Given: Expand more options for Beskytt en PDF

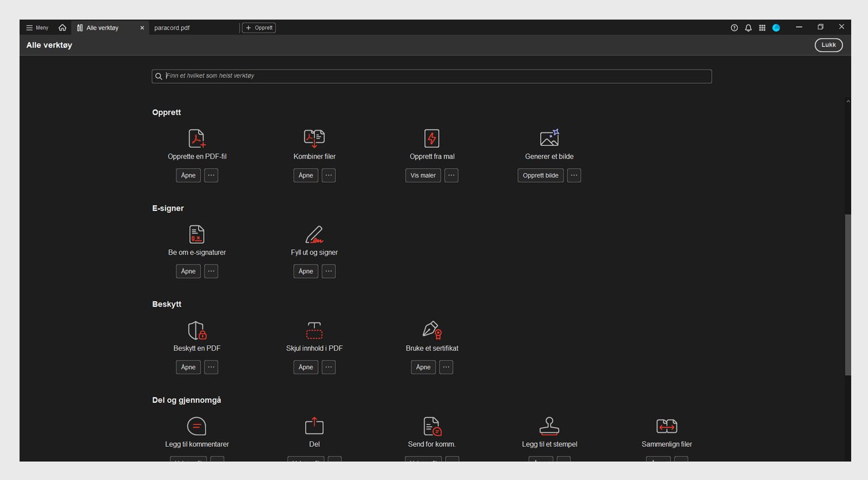Looking at the screenshot, I should point(211,368).
